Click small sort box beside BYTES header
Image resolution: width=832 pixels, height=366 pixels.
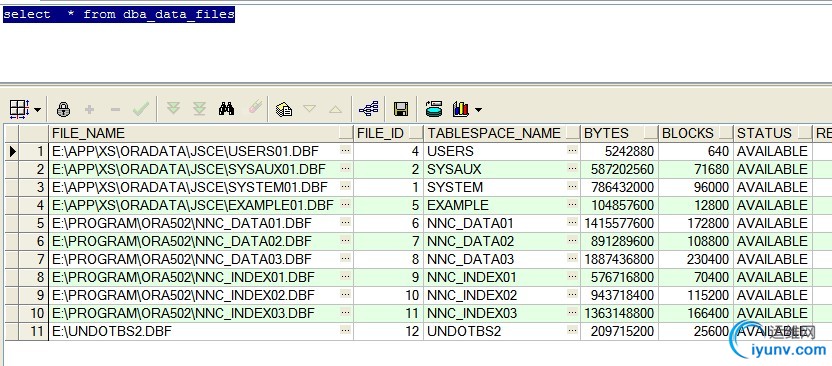(x=651, y=133)
